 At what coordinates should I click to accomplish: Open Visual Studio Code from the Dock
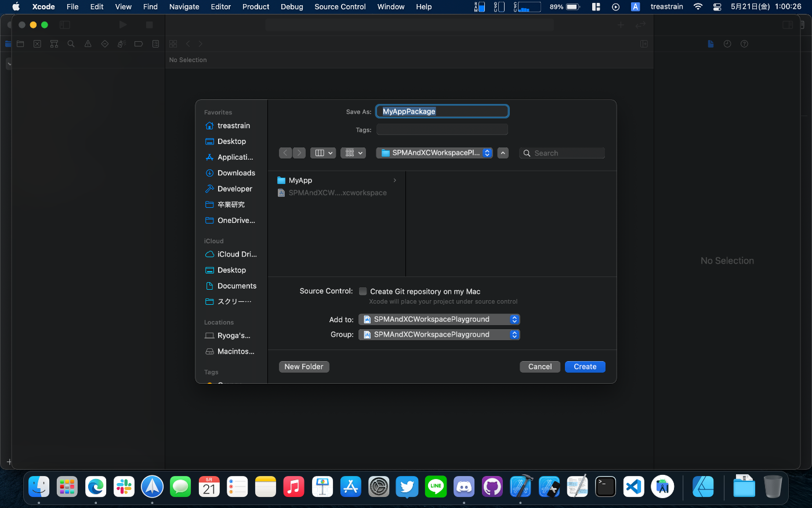(x=633, y=487)
